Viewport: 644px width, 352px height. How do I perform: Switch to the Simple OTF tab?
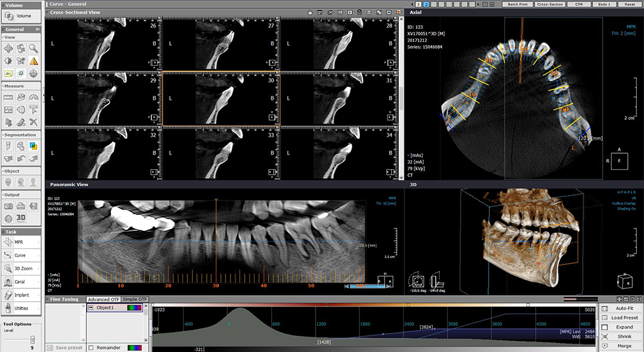(134, 299)
